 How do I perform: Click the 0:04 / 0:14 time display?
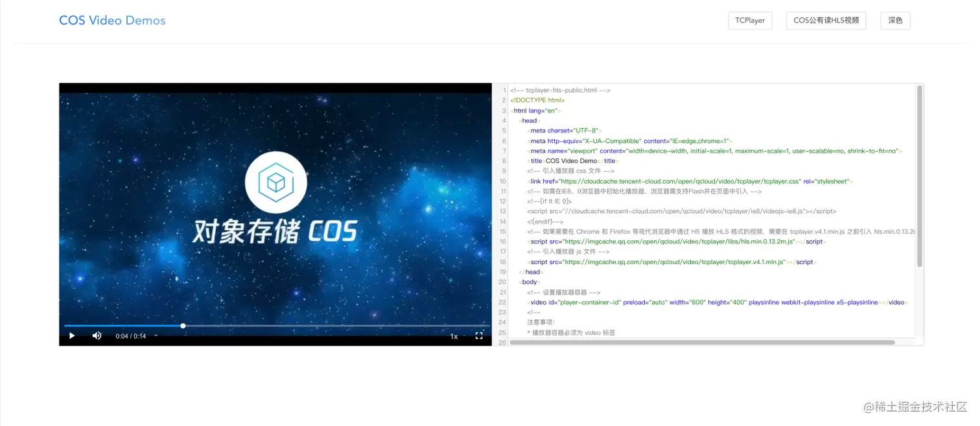point(131,337)
